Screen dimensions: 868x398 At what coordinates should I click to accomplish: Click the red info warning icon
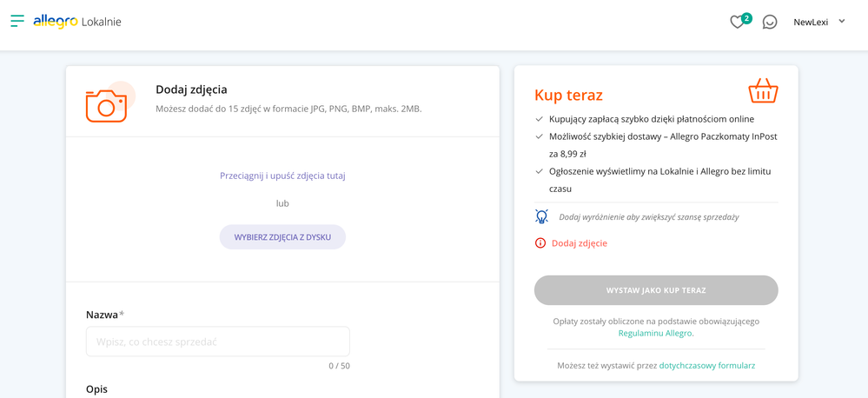click(x=540, y=243)
